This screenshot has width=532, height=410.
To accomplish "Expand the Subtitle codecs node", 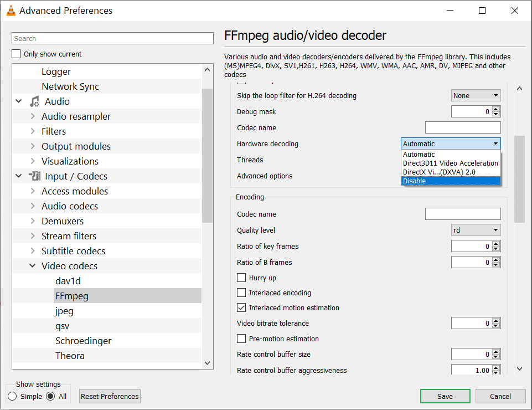I will click(x=33, y=250).
